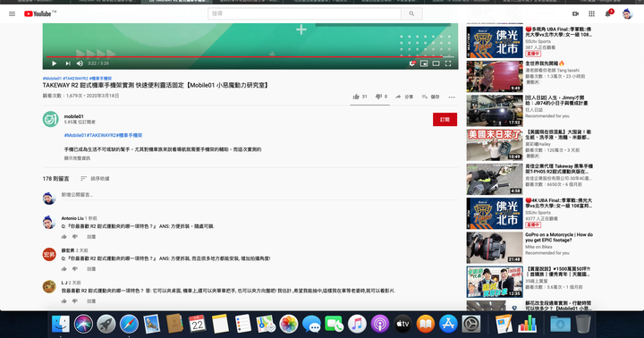Open Safari compass in the Dock
This screenshot has height=338, width=644.
[129, 324]
